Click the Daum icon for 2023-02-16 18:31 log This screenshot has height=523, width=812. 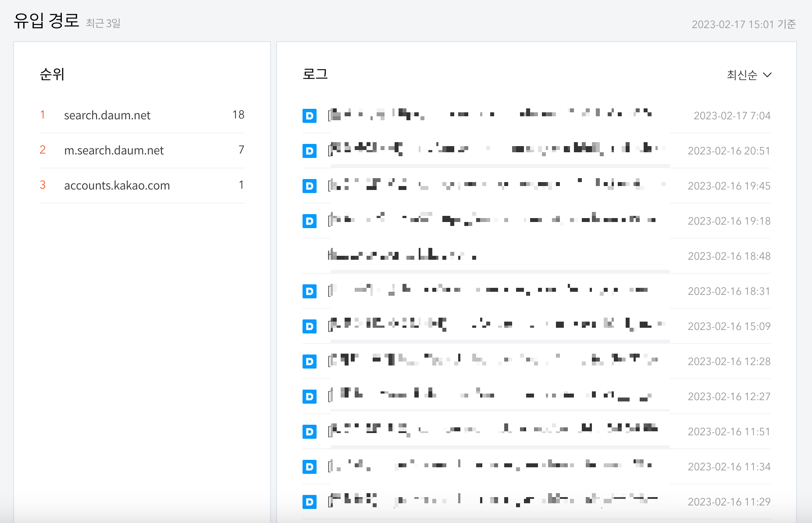[x=310, y=291]
